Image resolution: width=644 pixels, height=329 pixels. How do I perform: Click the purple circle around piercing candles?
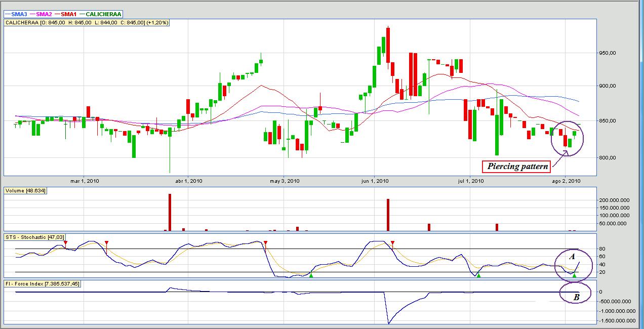(567, 138)
